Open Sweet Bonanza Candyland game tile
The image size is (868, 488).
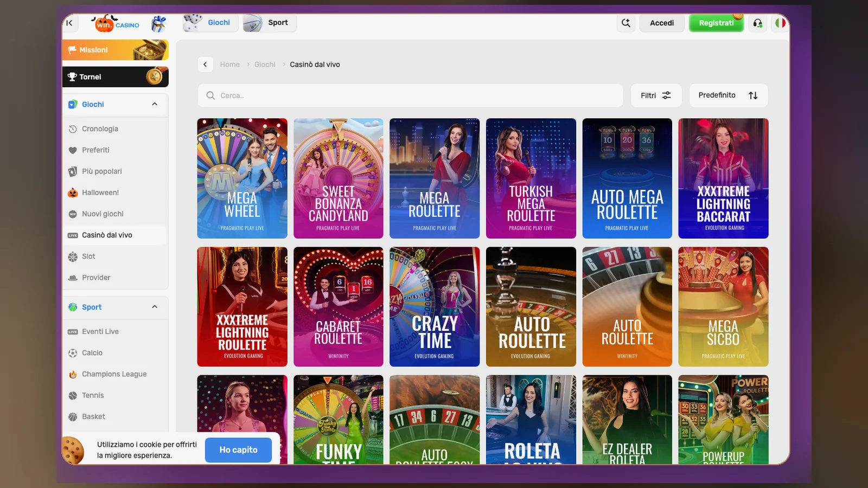[x=339, y=178]
